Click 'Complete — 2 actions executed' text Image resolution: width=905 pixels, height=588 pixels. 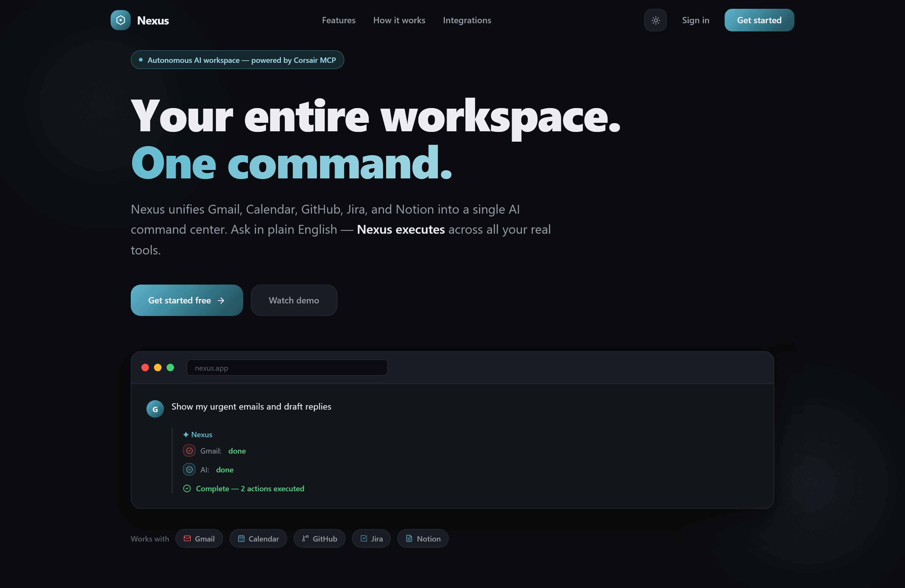tap(250, 489)
